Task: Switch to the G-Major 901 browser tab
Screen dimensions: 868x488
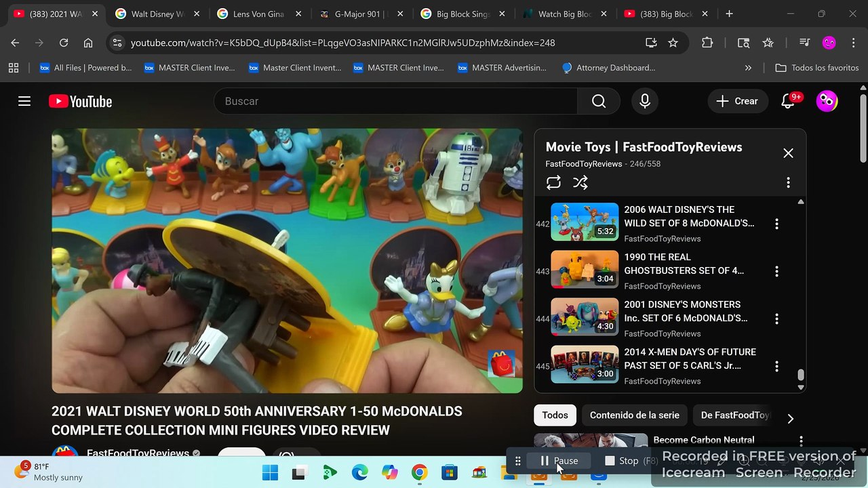Action: coord(359,14)
